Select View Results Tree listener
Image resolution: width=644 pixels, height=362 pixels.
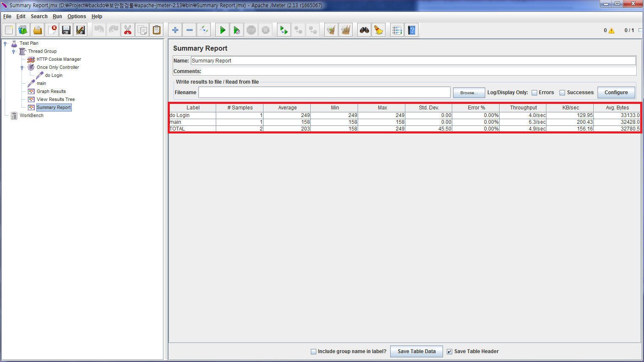pos(55,99)
